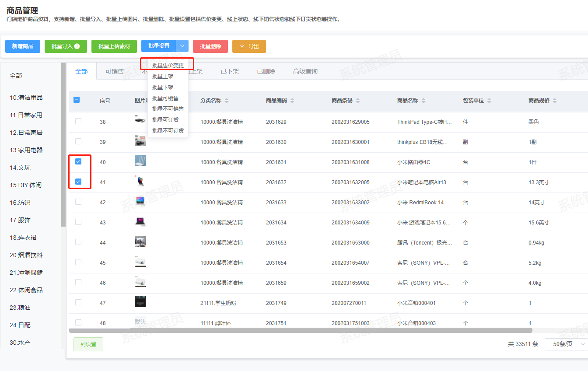Click the help icon on 批量导入 button
This screenshot has height=371, width=588.
pos(77,46)
